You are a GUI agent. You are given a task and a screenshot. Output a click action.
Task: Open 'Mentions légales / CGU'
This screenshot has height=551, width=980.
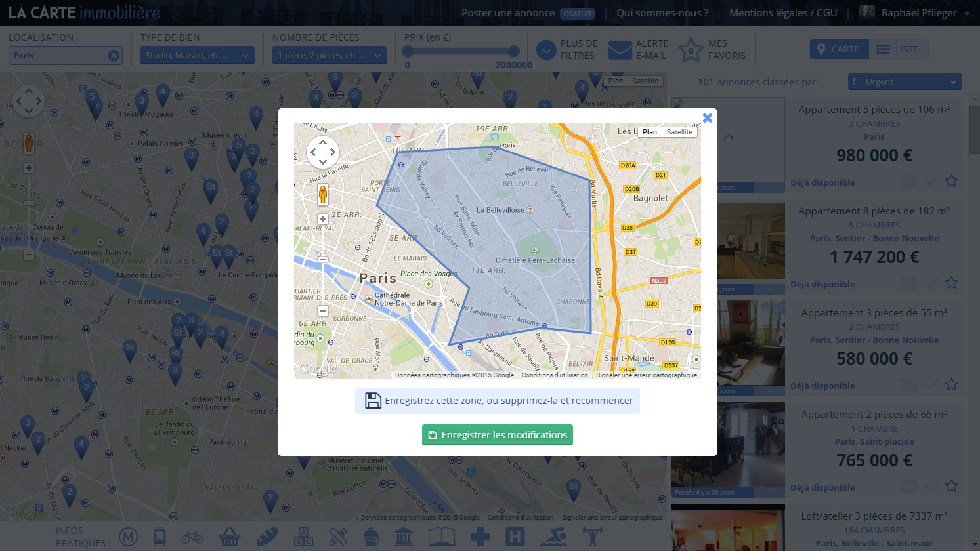[783, 13]
